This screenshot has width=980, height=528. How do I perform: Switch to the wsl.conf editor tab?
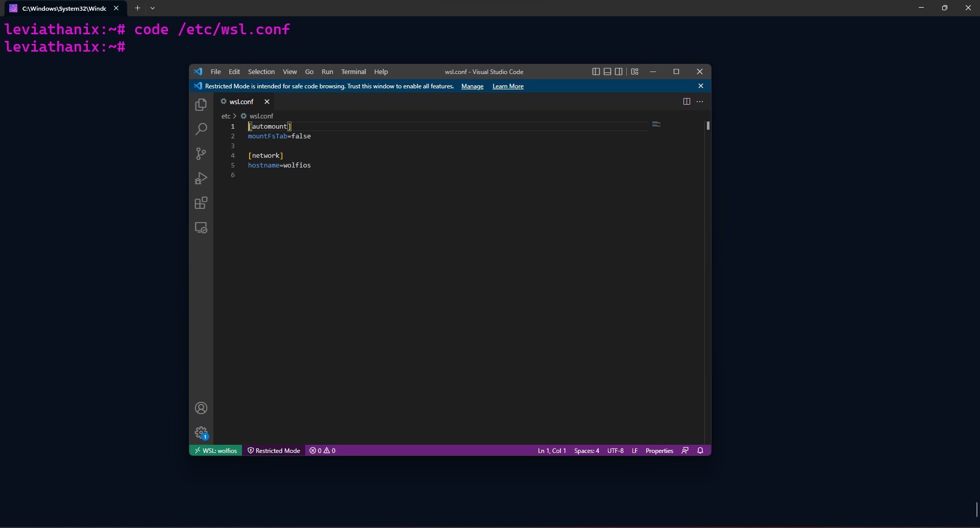pyautogui.click(x=240, y=102)
